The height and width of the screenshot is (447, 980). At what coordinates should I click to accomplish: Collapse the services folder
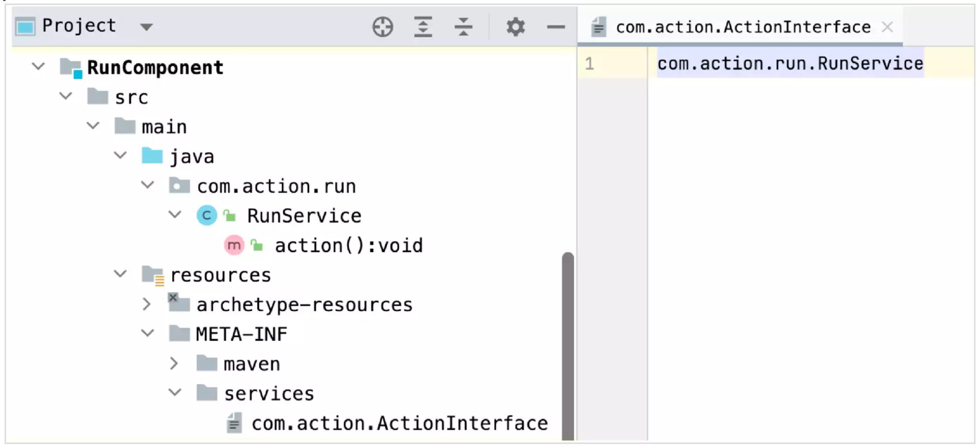175,393
